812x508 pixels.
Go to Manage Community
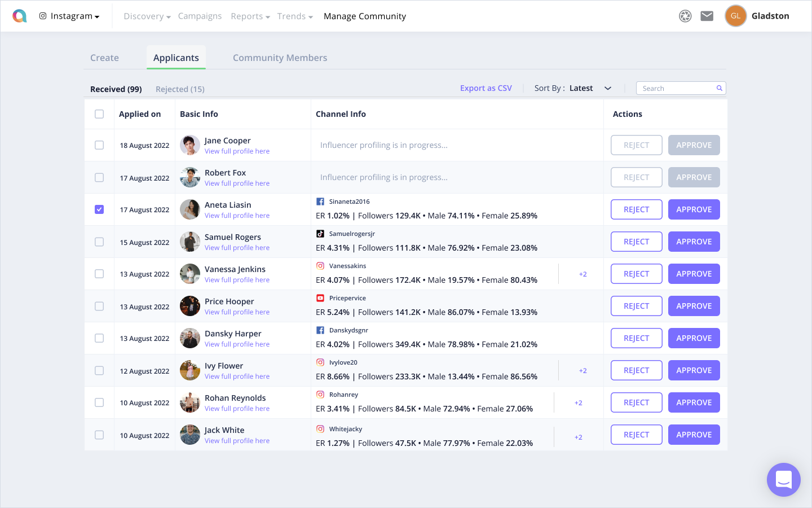click(365, 16)
